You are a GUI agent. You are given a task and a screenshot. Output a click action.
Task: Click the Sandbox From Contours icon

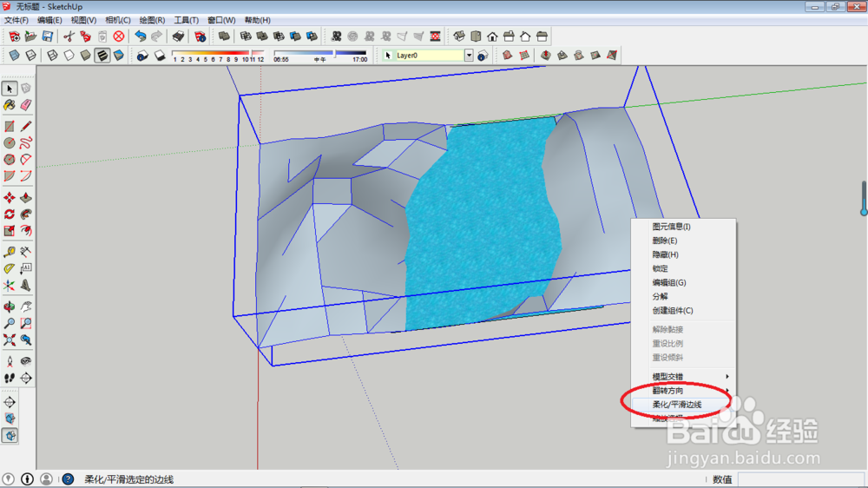coord(507,55)
